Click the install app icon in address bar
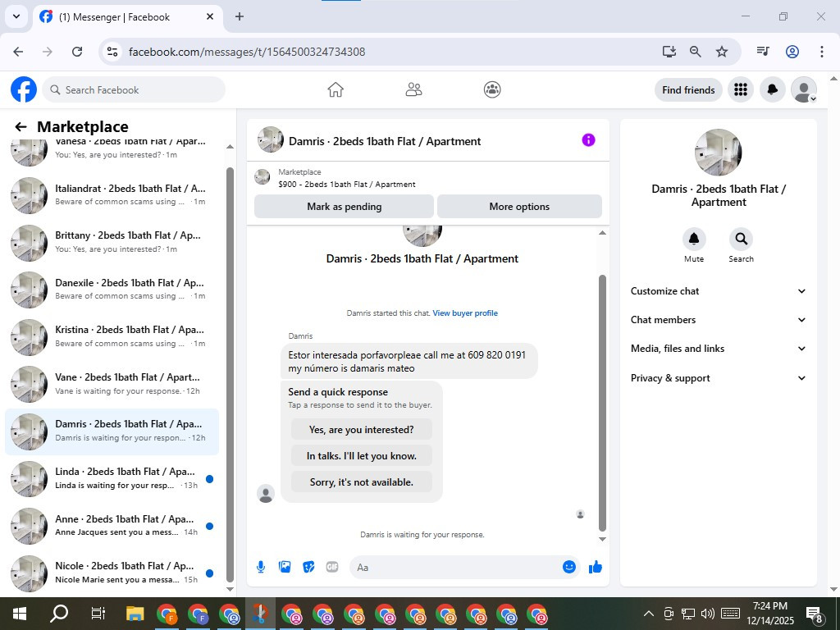Screen dimensions: 840x630 click(669, 52)
